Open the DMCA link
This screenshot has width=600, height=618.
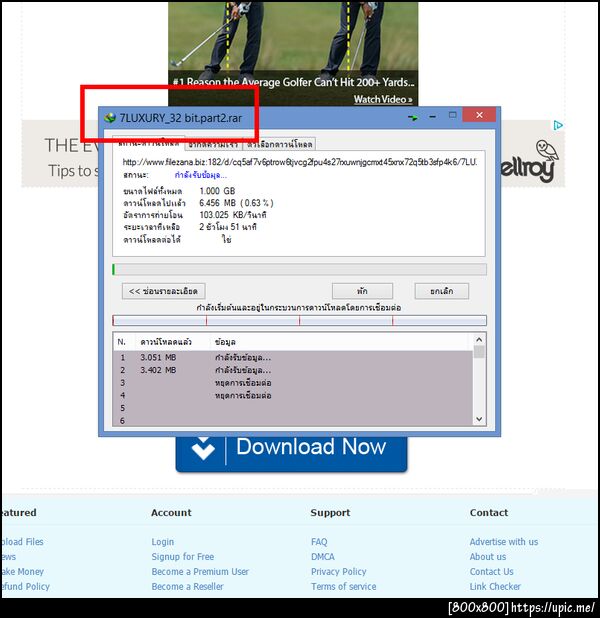pos(323,557)
